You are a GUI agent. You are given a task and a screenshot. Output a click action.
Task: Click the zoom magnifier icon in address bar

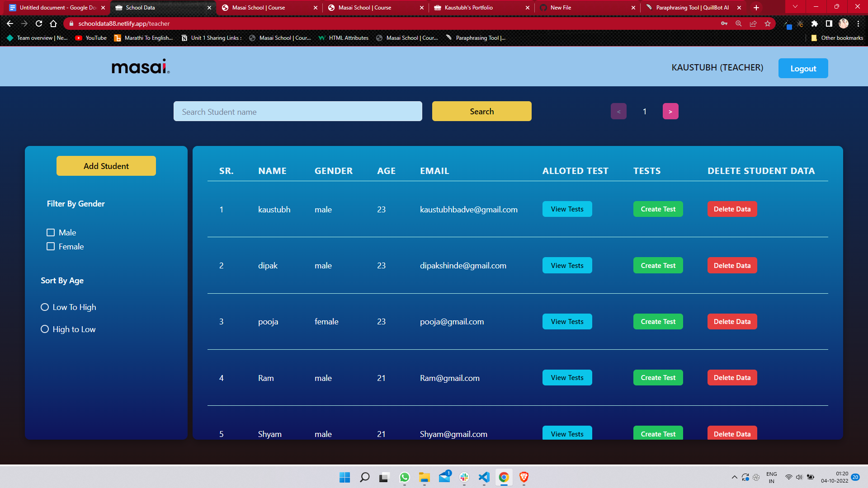[x=739, y=23]
